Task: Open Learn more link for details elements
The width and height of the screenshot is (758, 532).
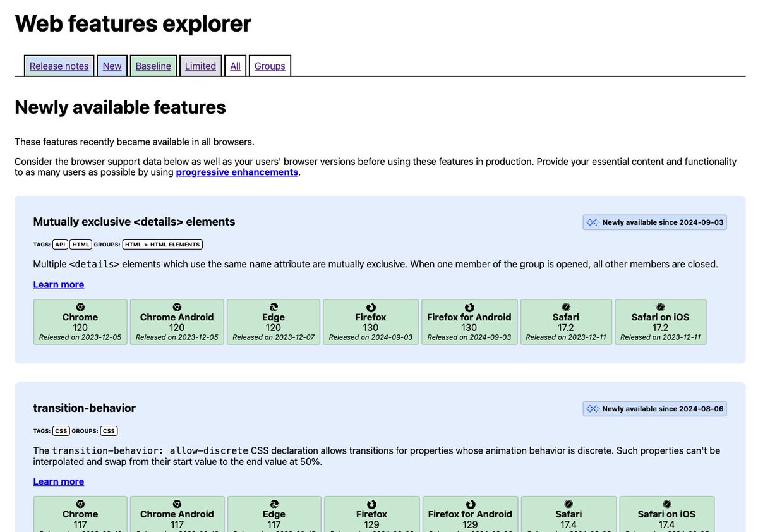Action: tap(59, 284)
